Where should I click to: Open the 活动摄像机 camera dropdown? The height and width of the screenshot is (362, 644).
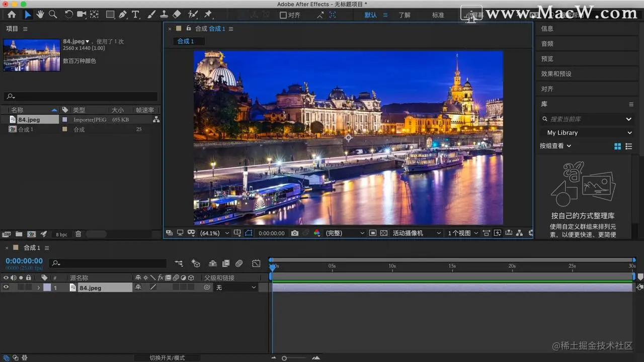[x=417, y=233]
